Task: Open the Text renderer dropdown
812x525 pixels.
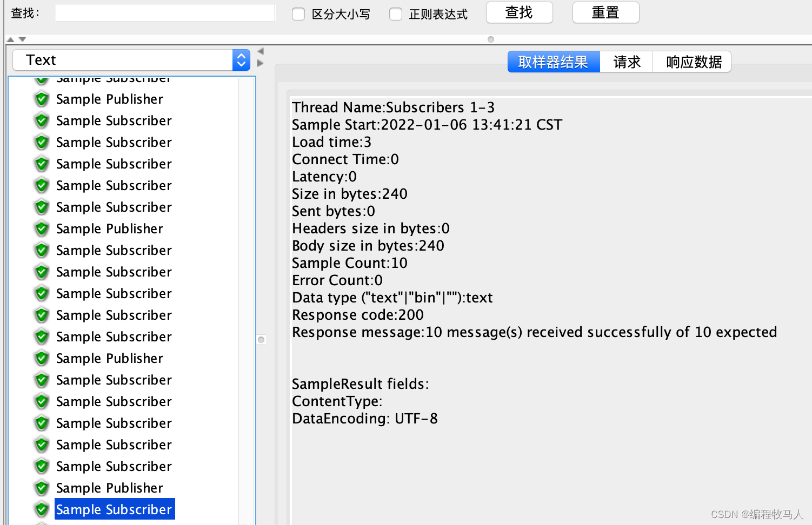Action: tap(131, 60)
